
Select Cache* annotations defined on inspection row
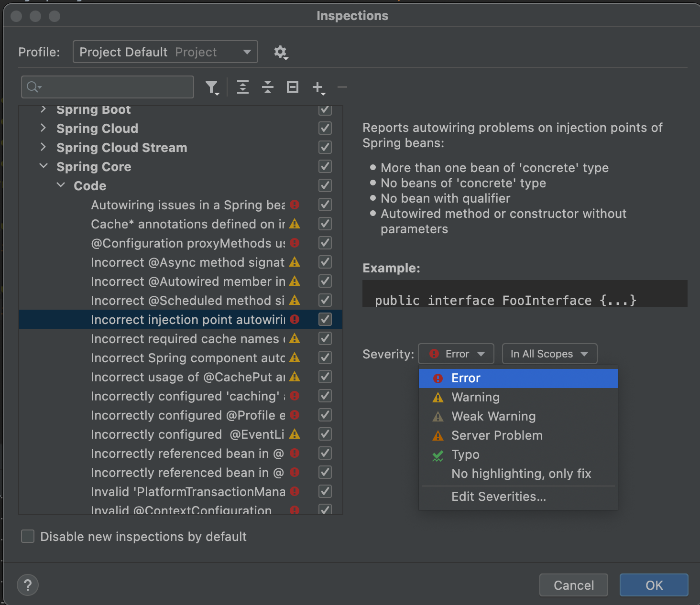(x=181, y=224)
